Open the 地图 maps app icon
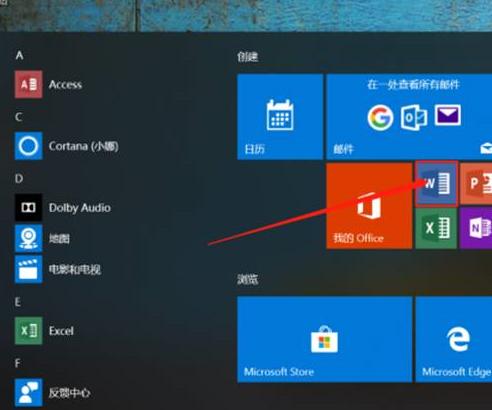Image resolution: width=492 pixels, height=410 pixels. [x=28, y=238]
